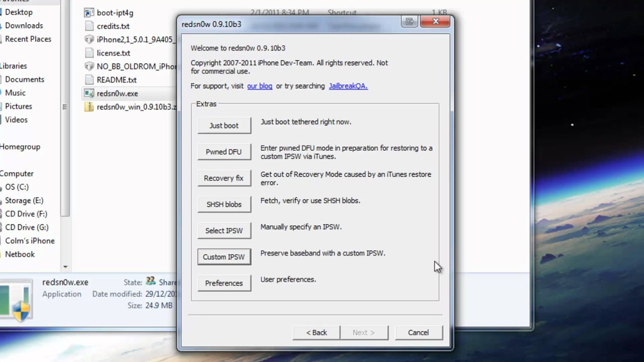Choose the Recovery fix button
644x362 pixels.
tap(224, 178)
